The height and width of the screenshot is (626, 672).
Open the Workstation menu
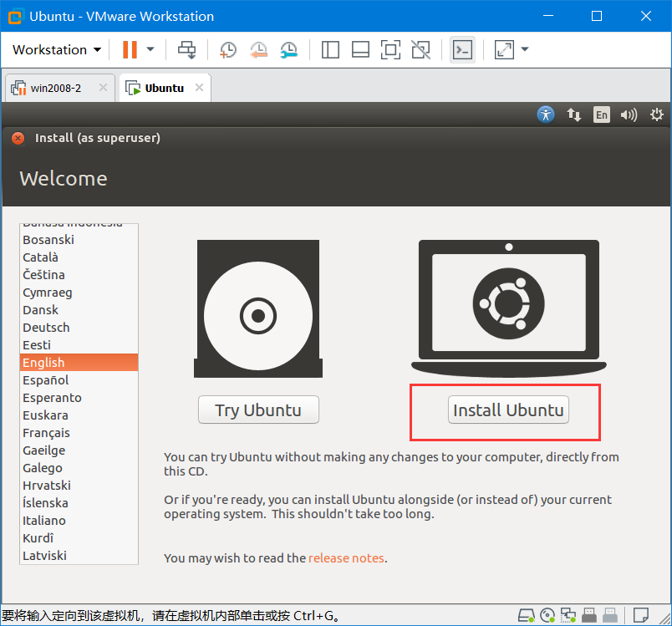point(50,50)
